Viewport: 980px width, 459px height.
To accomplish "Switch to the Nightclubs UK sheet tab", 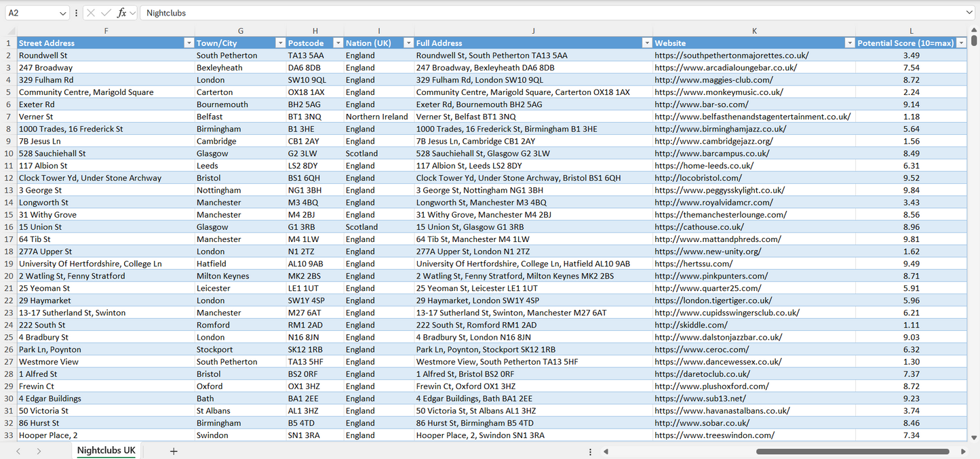I will 106,450.
